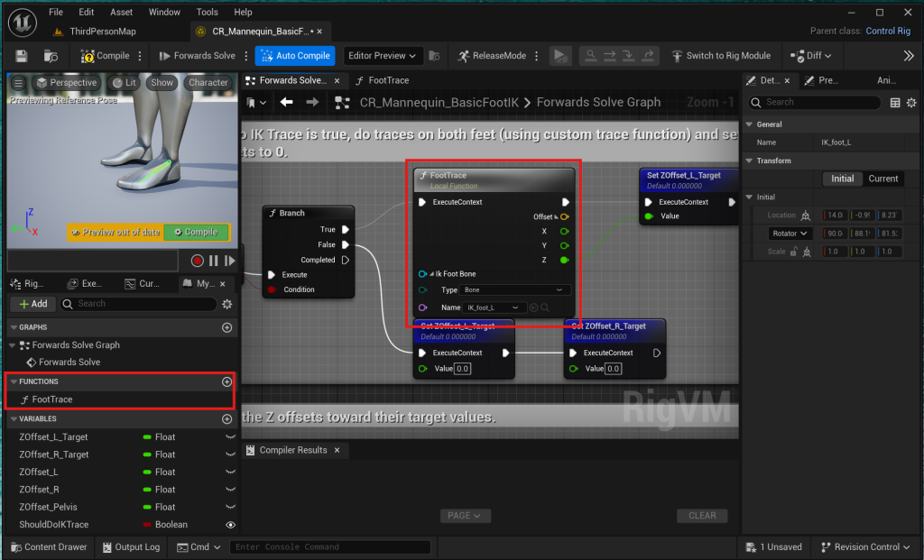Screen dimensions: 924x560
Task: Open the Name IK_foot_L dropdown in node
Action: point(494,308)
